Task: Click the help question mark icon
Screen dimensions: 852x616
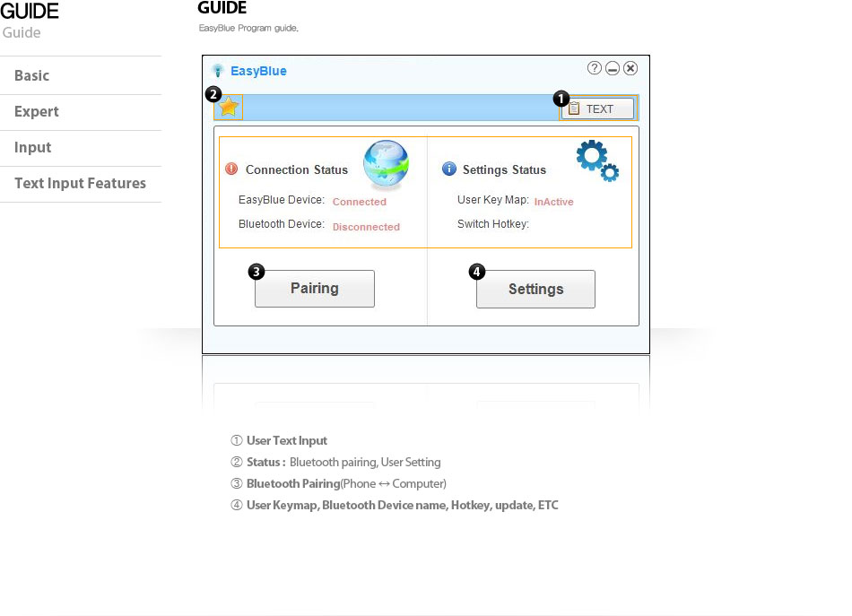Action: click(595, 68)
